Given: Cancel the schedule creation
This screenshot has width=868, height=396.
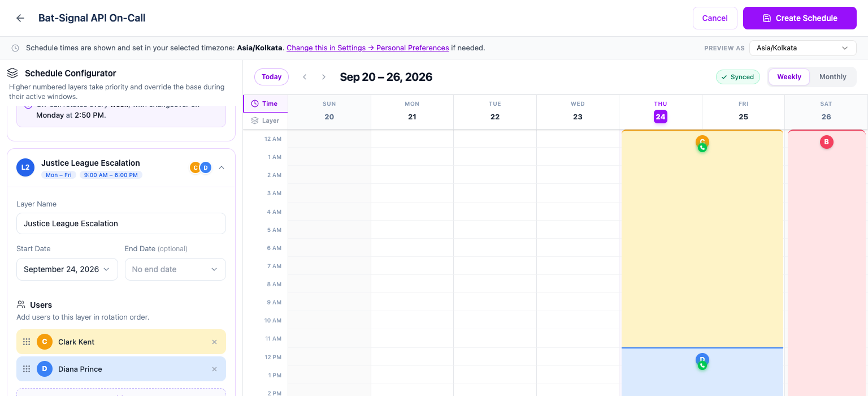Looking at the screenshot, I should 715,18.
